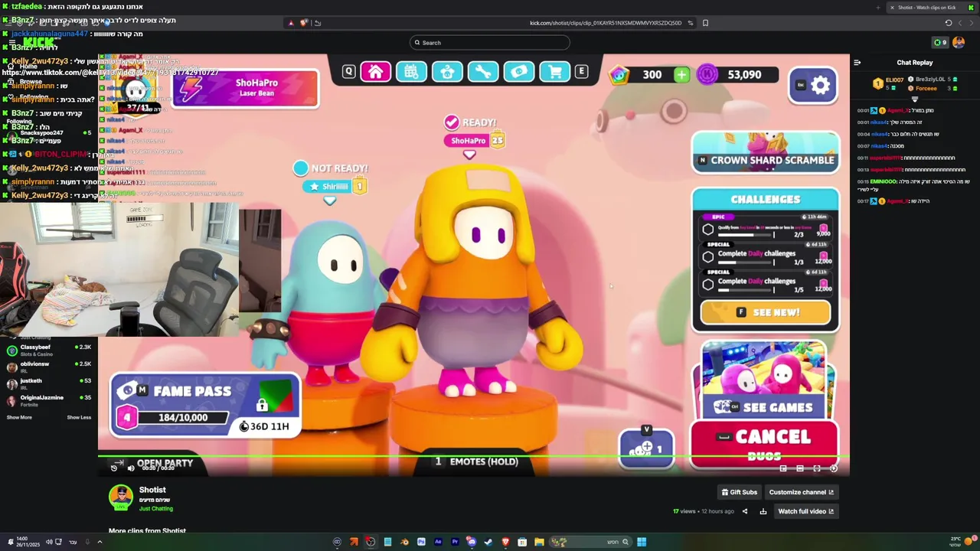
Task: Click the green plus add show-bucks button
Action: pos(681,74)
